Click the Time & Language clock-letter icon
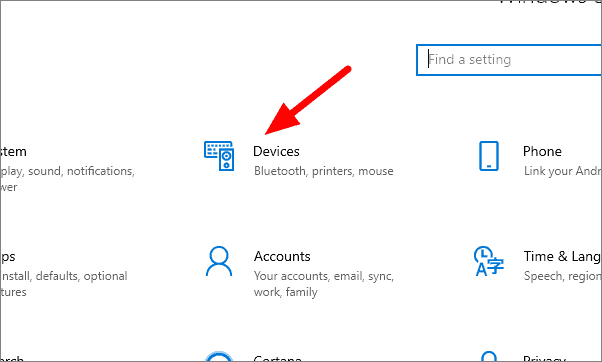Image resolution: width=602 pixels, height=362 pixels. (x=488, y=261)
